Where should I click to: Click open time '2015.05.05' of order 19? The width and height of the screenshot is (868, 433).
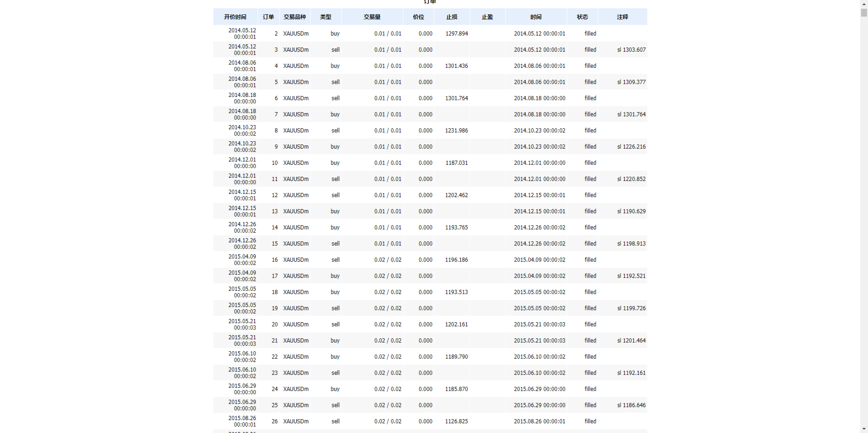click(242, 305)
